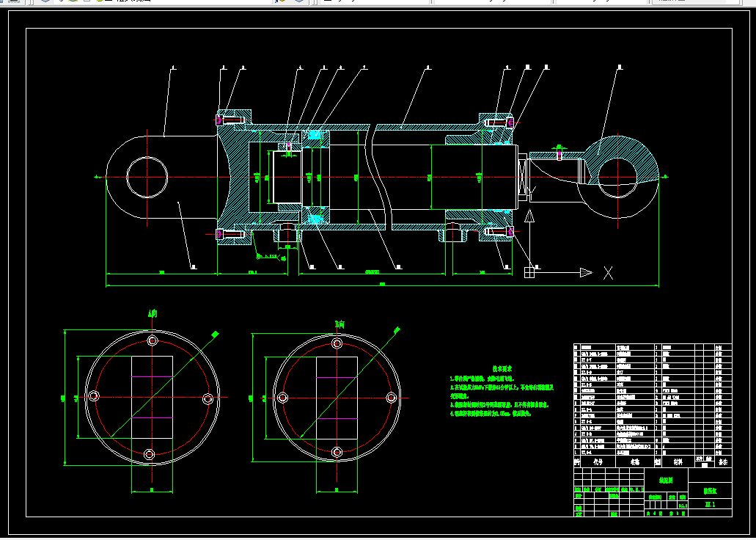Select the 代号 title block header

click(x=598, y=462)
